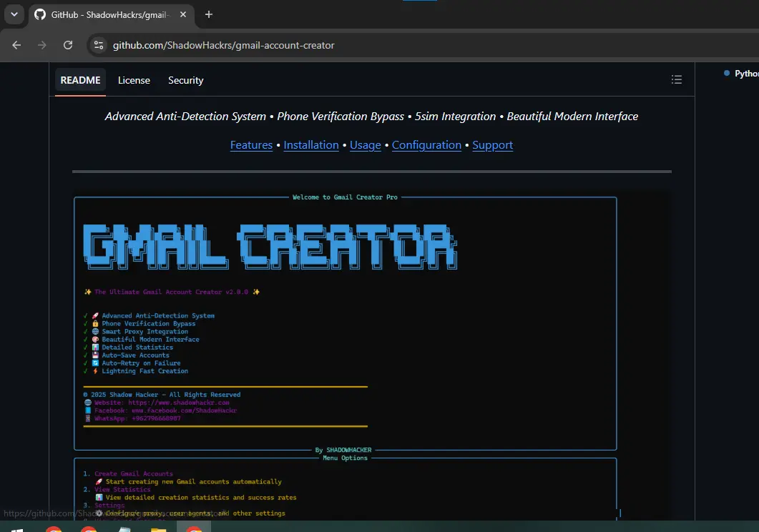Go back with the browser back arrow

(x=16, y=45)
